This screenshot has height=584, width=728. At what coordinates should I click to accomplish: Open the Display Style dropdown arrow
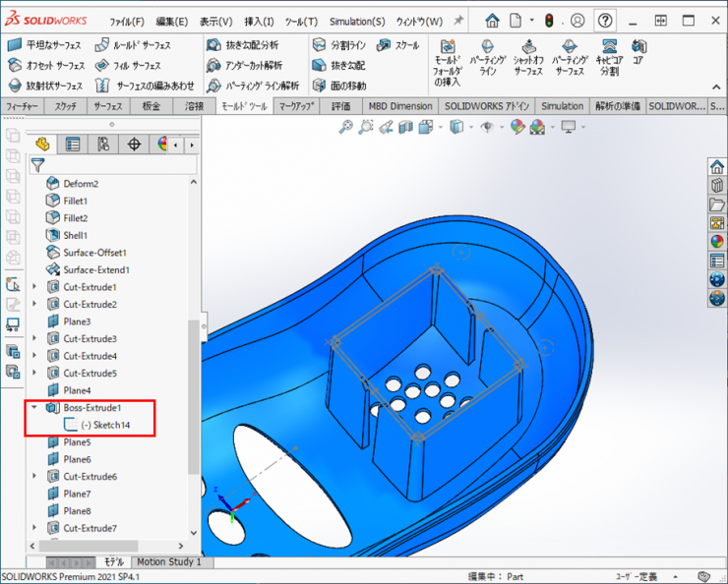tap(469, 127)
